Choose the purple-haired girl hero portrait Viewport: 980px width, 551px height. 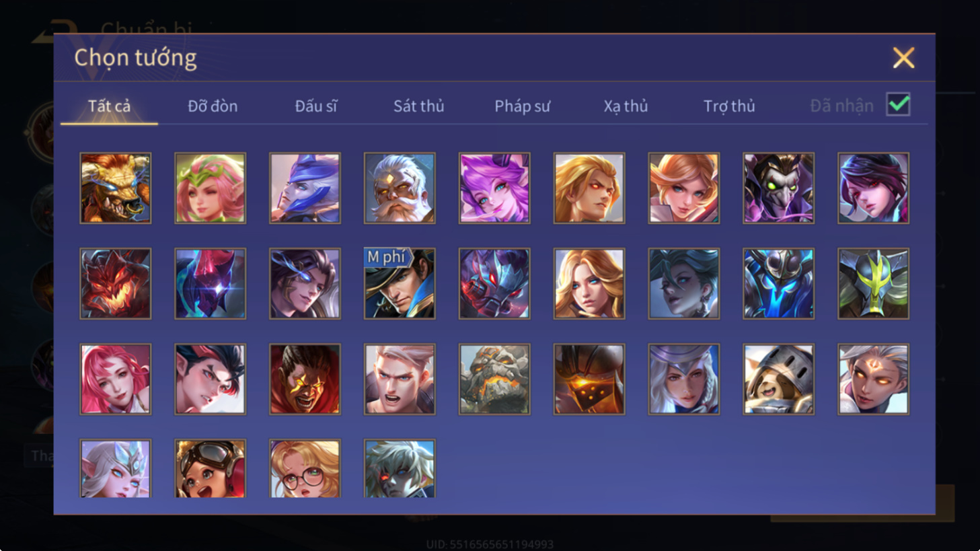tap(494, 188)
